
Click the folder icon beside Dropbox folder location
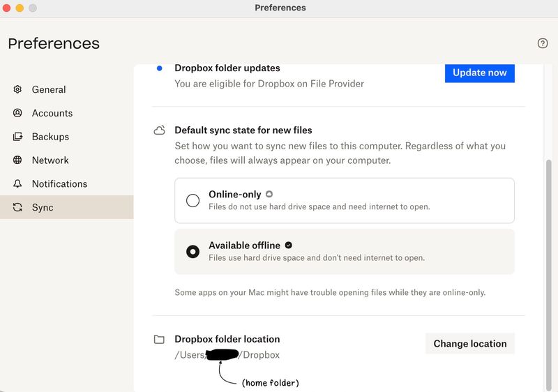click(160, 340)
